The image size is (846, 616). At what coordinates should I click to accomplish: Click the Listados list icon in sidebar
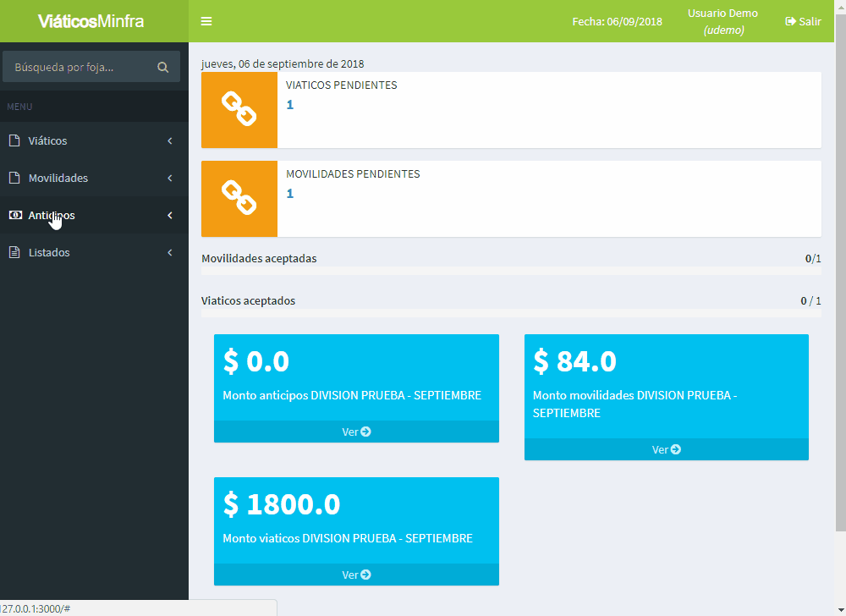tap(14, 253)
